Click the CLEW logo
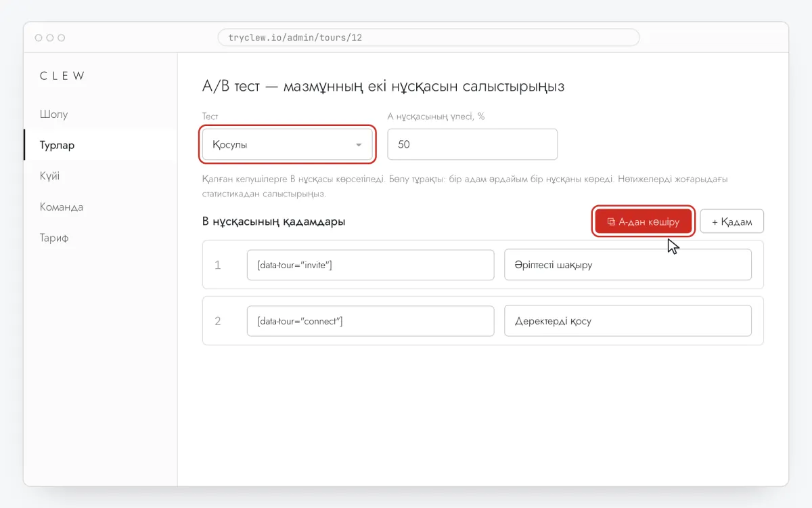The image size is (812, 508). [62, 76]
